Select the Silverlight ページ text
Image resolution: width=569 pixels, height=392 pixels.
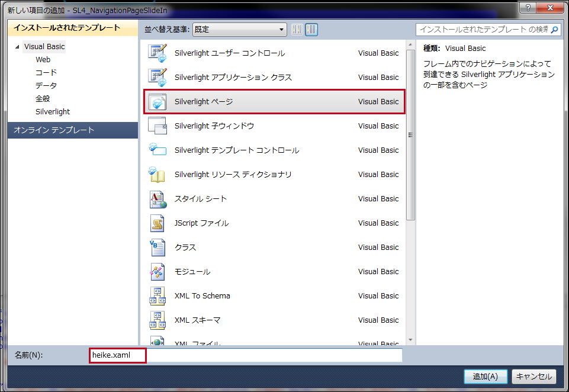pos(204,102)
